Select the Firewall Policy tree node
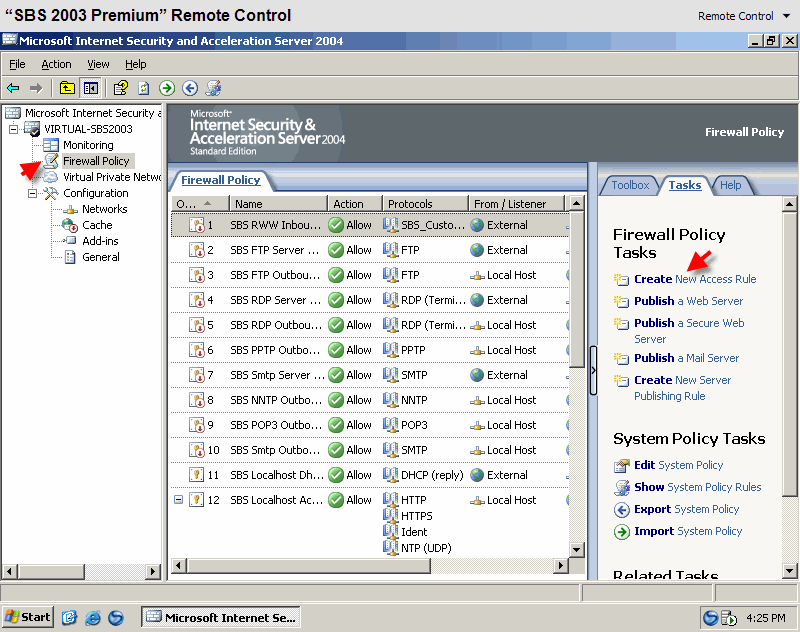The width and height of the screenshot is (800, 632). (96, 161)
